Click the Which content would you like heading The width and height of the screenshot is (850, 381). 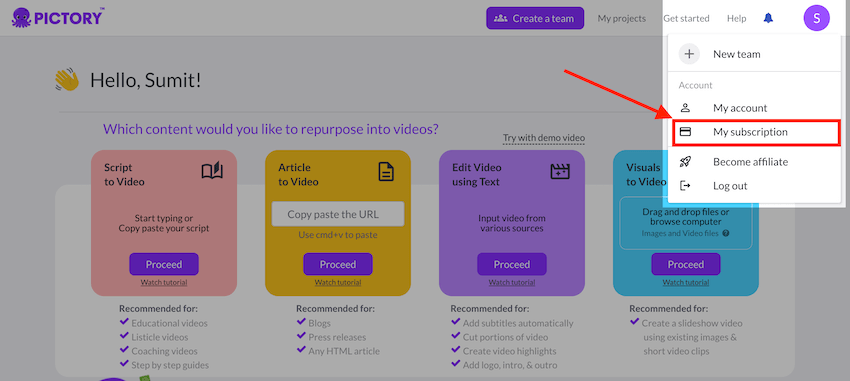tap(271, 130)
